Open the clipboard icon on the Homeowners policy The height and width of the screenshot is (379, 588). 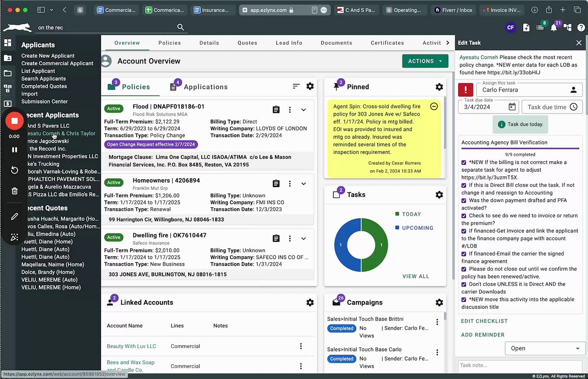[276, 184]
